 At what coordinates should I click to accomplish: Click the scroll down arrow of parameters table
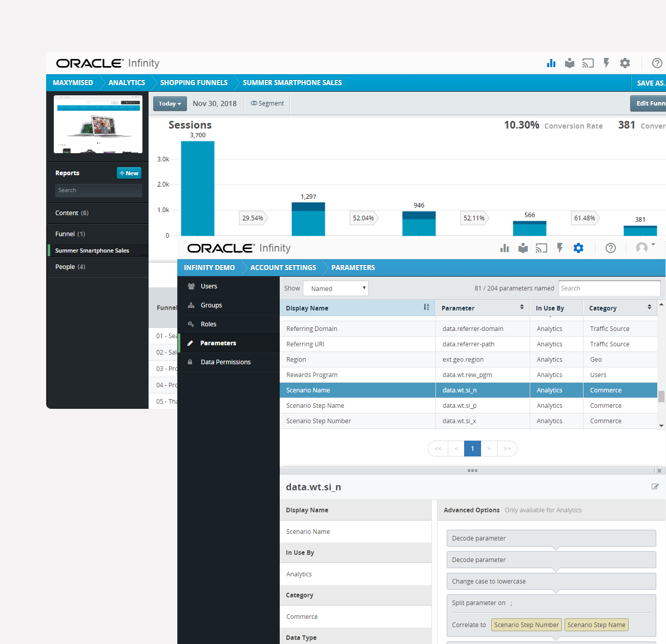661,426
